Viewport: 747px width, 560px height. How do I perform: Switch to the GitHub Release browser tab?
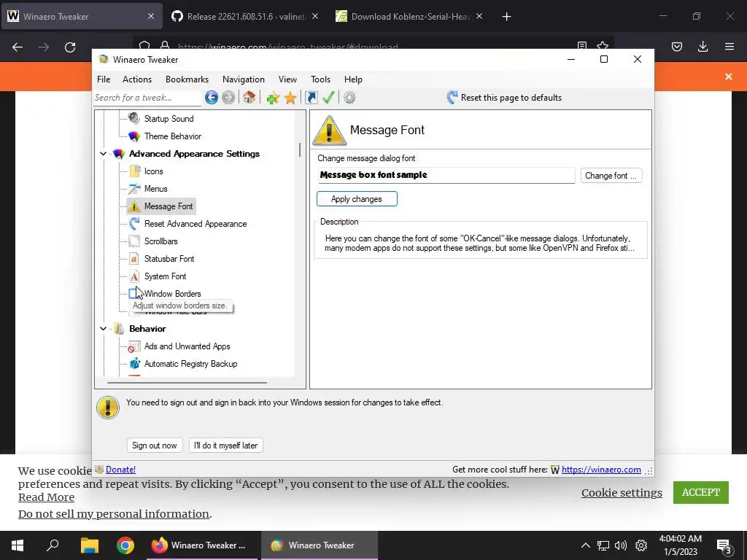pyautogui.click(x=245, y=17)
